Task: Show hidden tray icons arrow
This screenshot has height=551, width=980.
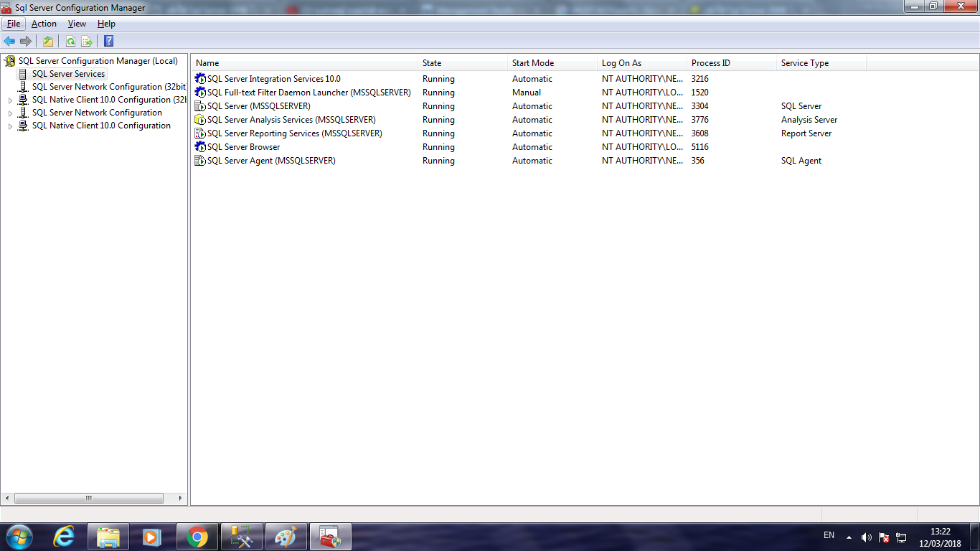Action: click(x=849, y=537)
